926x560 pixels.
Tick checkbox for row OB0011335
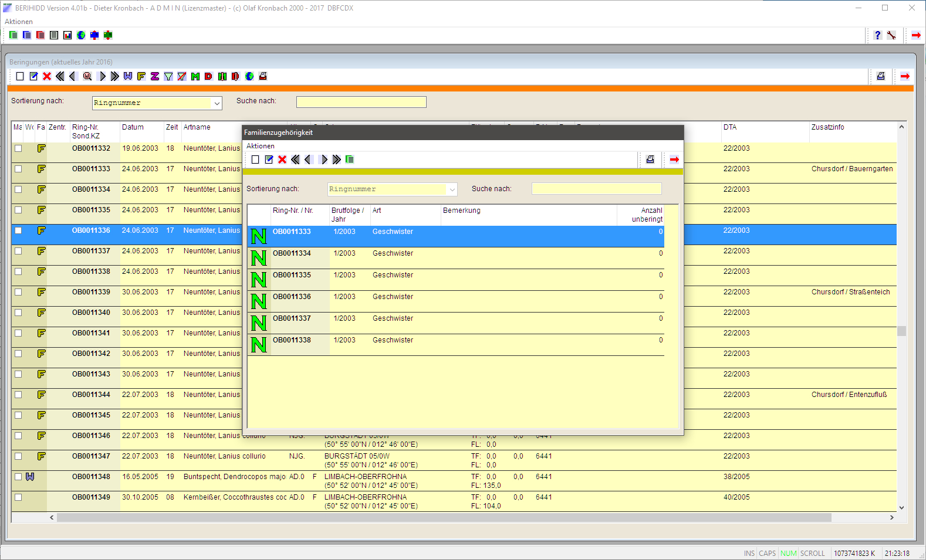click(x=18, y=210)
